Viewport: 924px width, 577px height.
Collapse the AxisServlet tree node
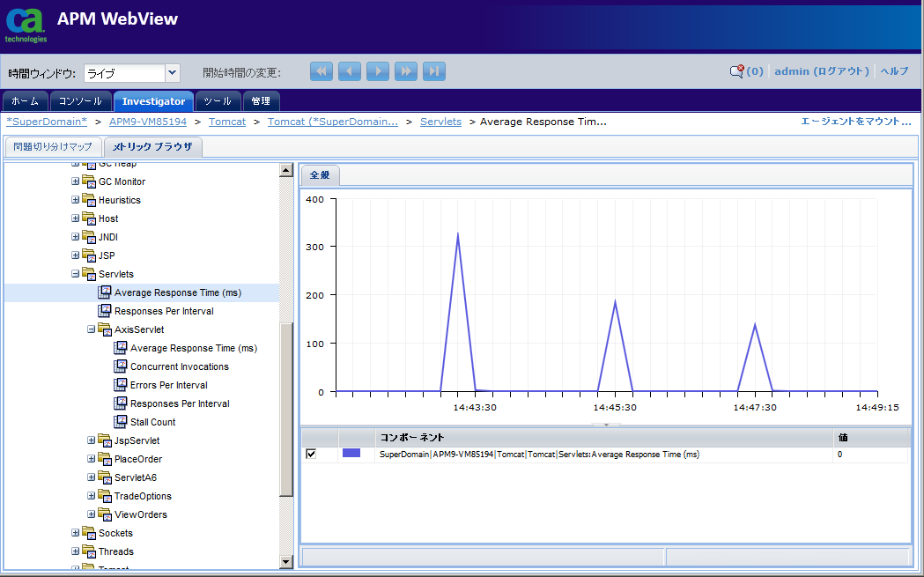tap(92, 329)
